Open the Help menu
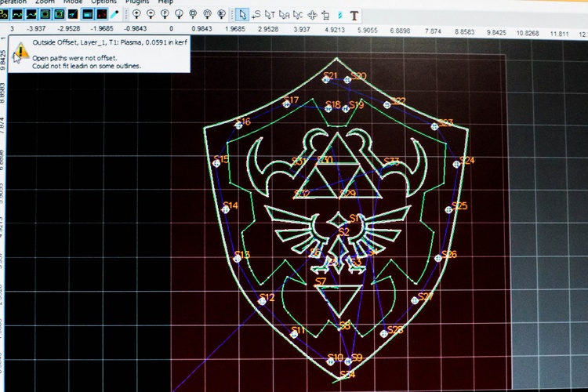The width and height of the screenshot is (588, 392). (165, 2)
